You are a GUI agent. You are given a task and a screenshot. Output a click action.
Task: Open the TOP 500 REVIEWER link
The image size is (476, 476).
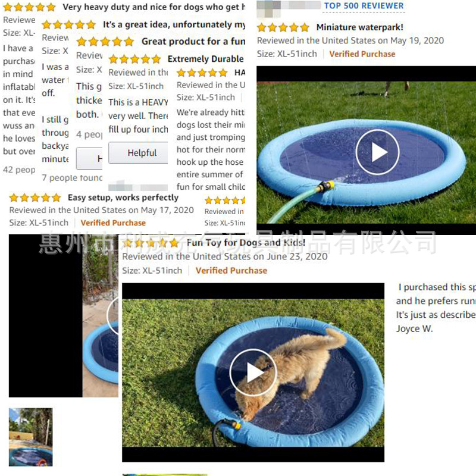click(x=364, y=6)
